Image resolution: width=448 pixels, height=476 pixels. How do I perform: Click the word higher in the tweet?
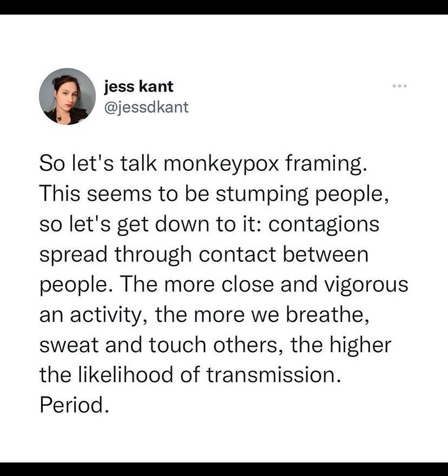(x=360, y=345)
